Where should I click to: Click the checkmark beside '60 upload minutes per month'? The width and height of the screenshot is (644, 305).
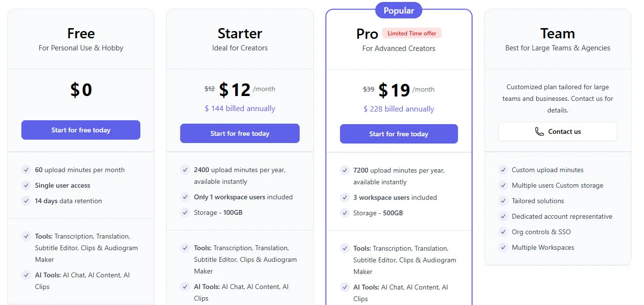pyautogui.click(x=26, y=170)
